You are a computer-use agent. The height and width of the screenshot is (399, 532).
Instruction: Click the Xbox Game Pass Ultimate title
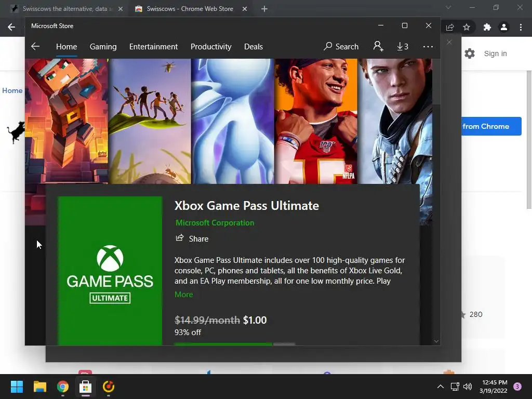point(247,206)
